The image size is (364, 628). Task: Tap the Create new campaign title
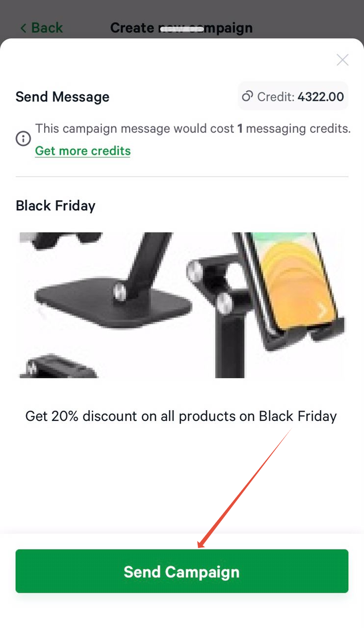pos(182,28)
